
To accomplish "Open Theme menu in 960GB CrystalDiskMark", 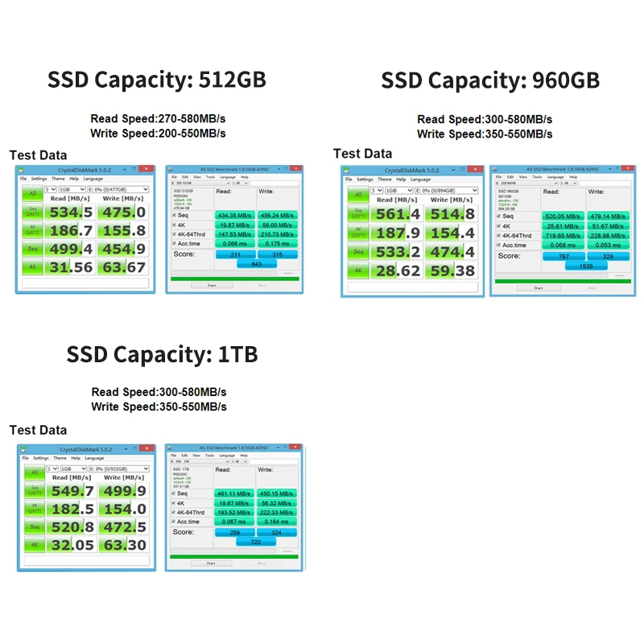I will [385, 180].
